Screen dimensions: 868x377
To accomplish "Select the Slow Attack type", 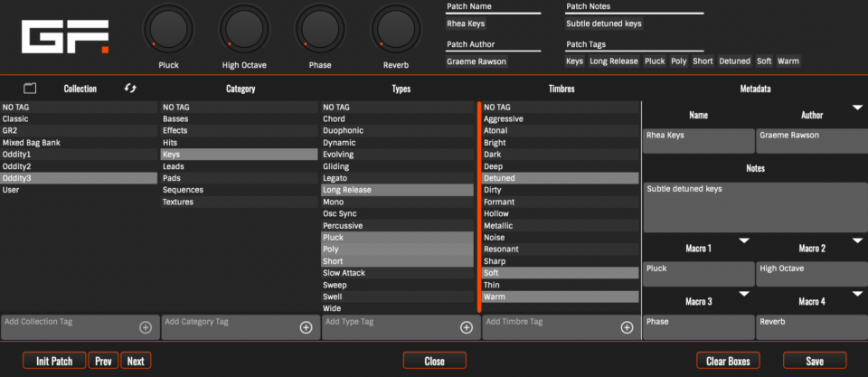I will (398, 273).
